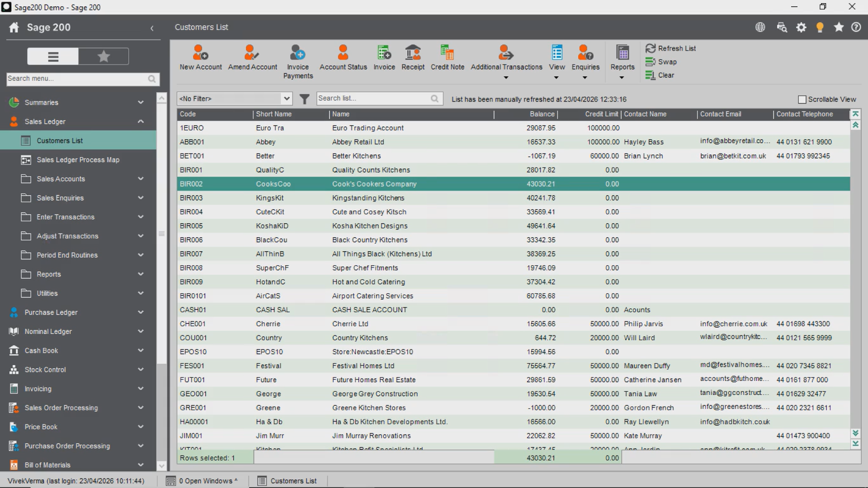The width and height of the screenshot is (868, 488).
Task: Expand Period End Routines folder
Action: (x=78, y=255)
